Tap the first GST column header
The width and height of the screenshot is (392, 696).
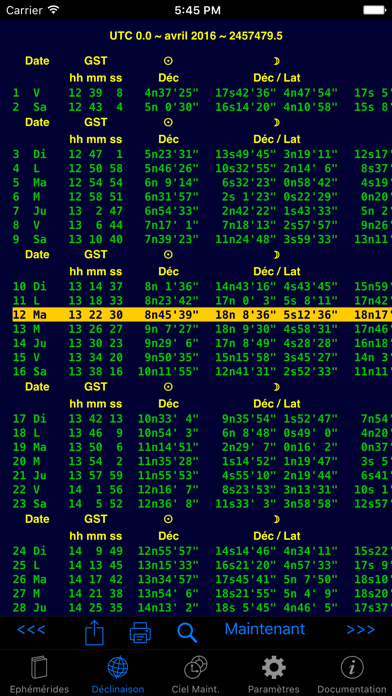click(96, 61)
